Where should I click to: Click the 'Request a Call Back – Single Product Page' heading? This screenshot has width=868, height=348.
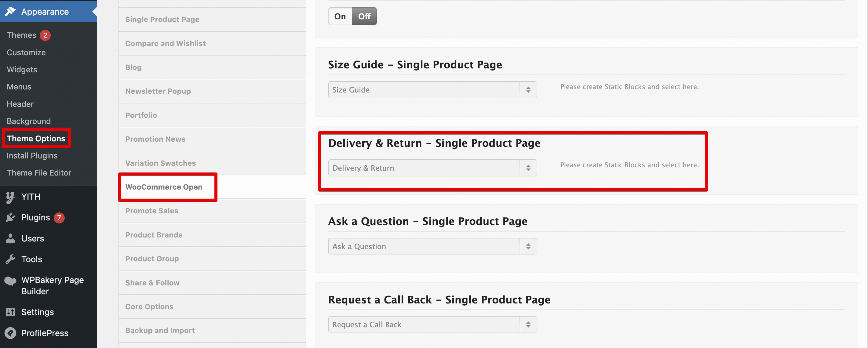(x=439, y=300)
